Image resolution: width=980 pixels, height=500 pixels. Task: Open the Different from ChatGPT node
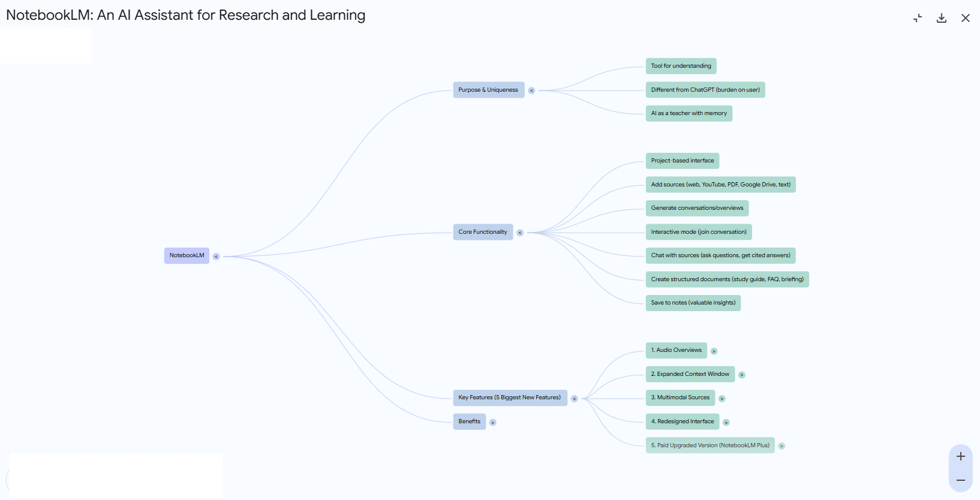(705, 90)
